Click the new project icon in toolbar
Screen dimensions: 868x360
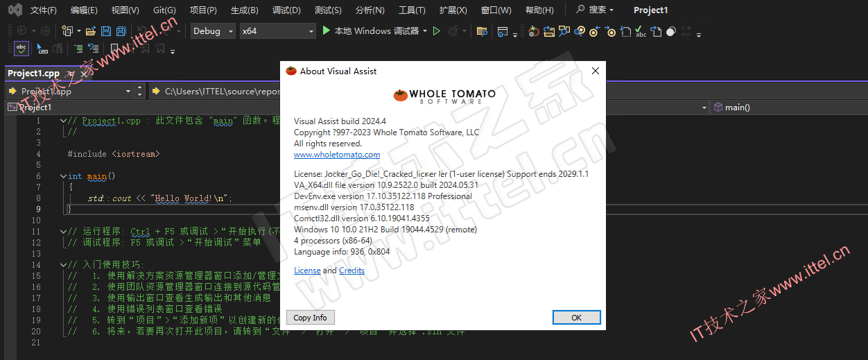tap(67, 31)
